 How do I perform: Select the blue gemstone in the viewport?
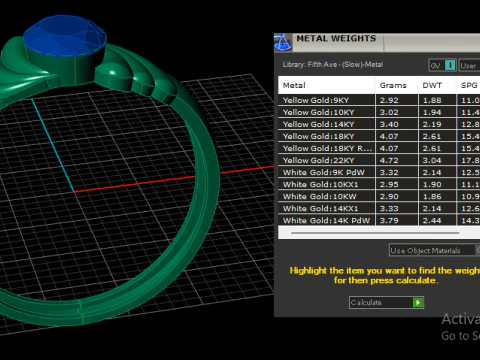pyautogui.click(x=65, y=36)
